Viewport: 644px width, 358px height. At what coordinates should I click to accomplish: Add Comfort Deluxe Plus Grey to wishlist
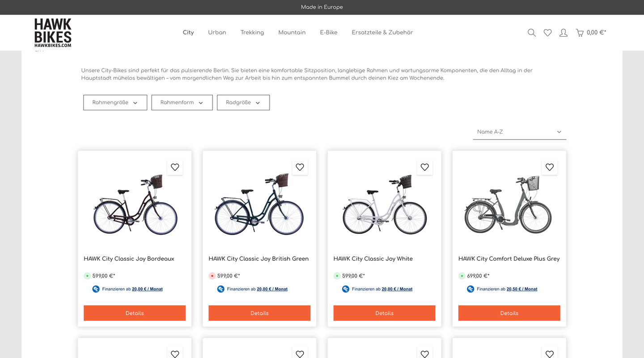[x=550, y=167]
